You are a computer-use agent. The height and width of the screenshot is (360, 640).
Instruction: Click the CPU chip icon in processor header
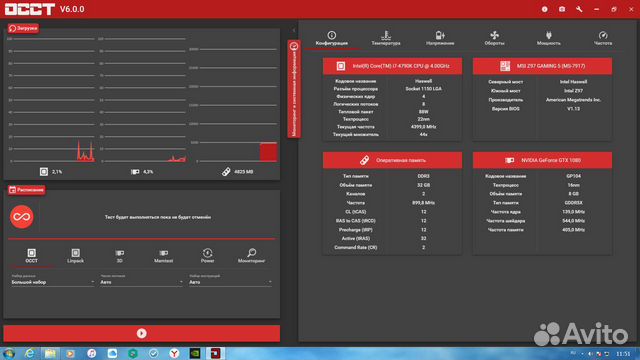pos(341,66)
